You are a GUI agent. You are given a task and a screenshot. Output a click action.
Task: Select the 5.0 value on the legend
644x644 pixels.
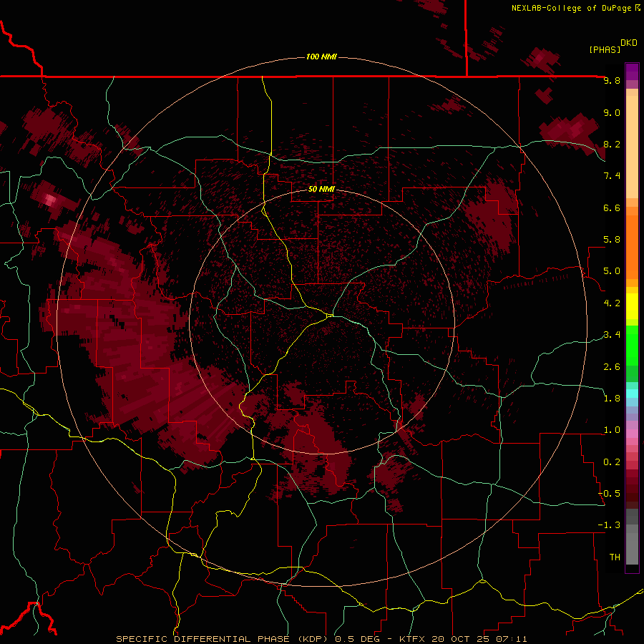point(612,271)
